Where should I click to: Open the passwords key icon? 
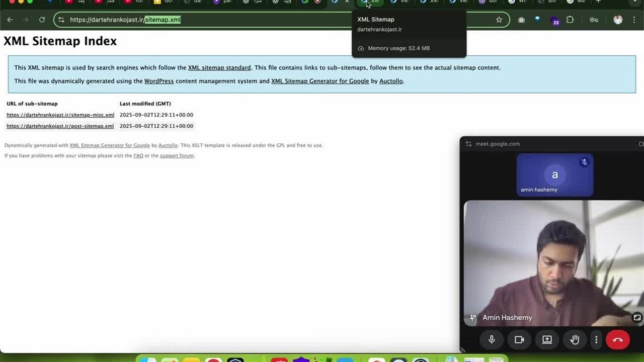(594, 20)
